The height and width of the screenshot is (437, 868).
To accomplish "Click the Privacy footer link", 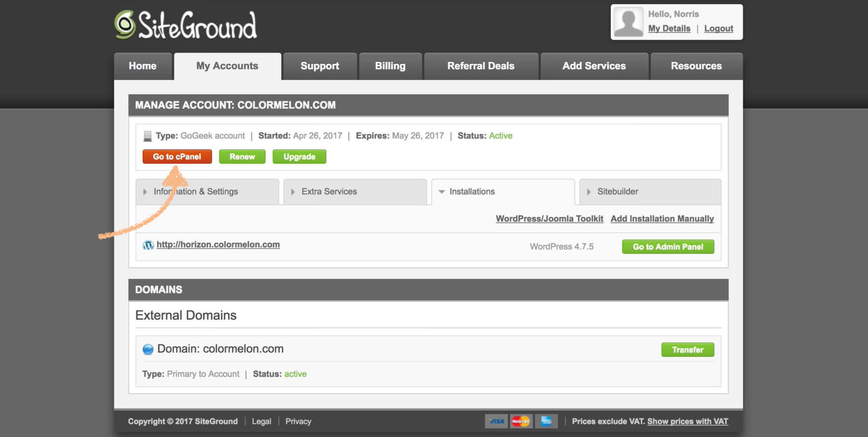I will [x=298, y=421].
